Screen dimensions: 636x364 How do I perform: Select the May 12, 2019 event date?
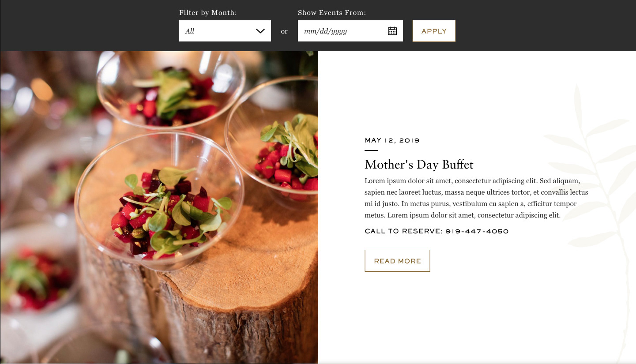pyautogui.click(x=392, y=140)
